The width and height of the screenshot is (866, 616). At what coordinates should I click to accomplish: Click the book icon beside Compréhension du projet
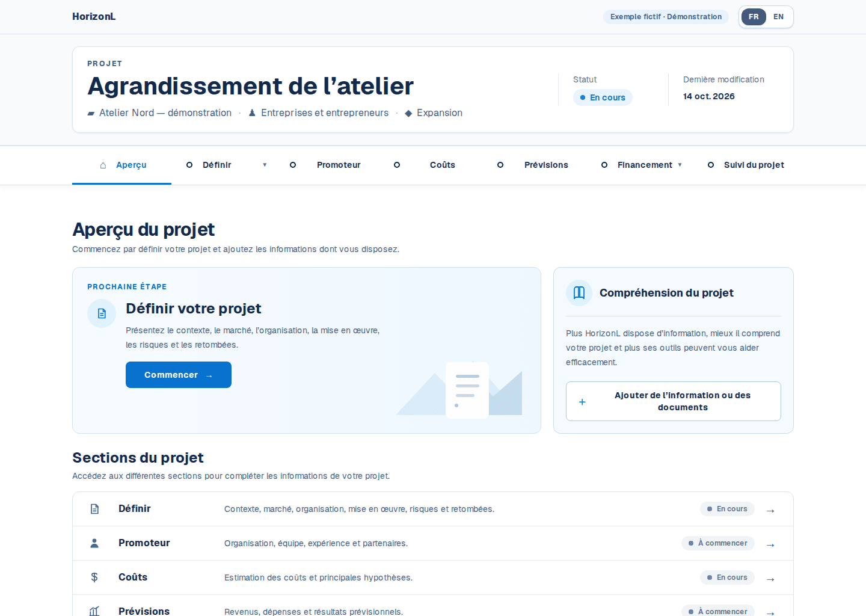click(x=579, y=293)
